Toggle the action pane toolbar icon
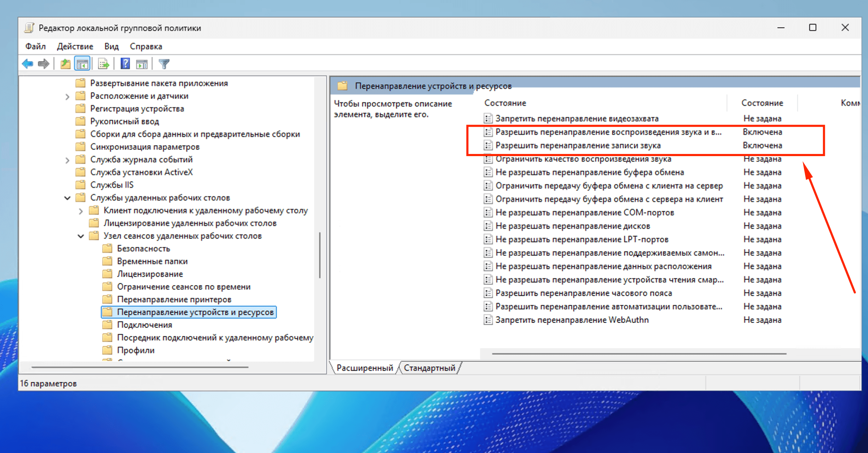Screen dimensions: 868x453 click(x=142, y=64)
